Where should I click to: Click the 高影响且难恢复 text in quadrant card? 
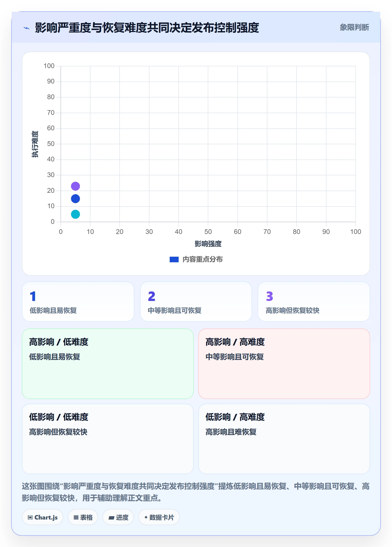click(231, 432)
